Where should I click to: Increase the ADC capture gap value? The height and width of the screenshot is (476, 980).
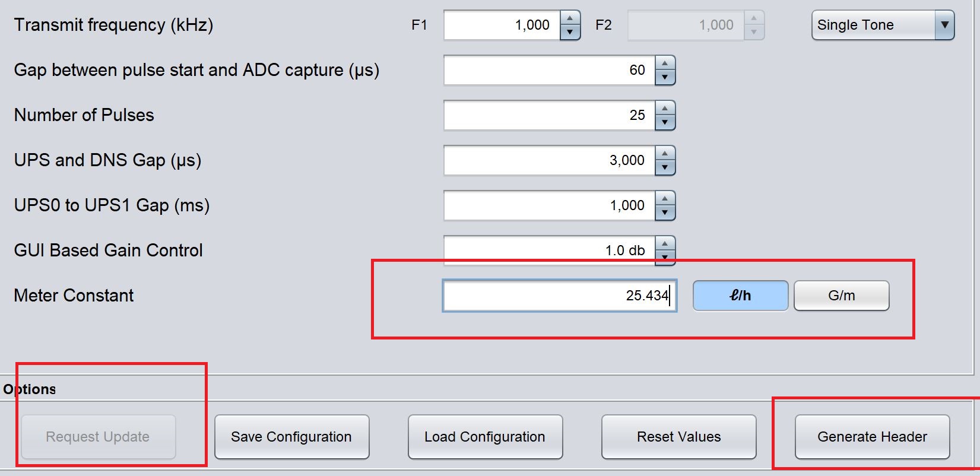665,64
